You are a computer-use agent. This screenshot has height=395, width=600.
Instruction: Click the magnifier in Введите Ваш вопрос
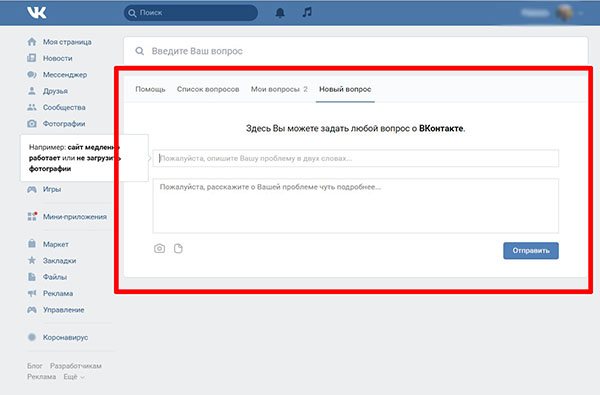(x=140, y=51)
